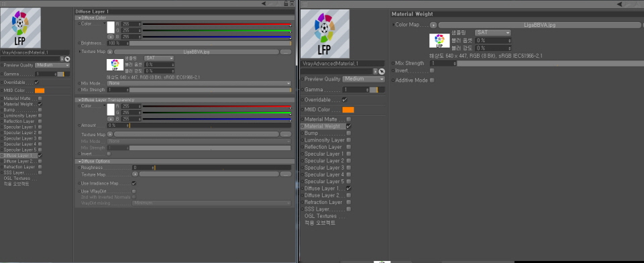Screen dimensions: 644x263
Task: Click the browse button right of LigaBBVA.jpg texture
Action: [286, 52]
